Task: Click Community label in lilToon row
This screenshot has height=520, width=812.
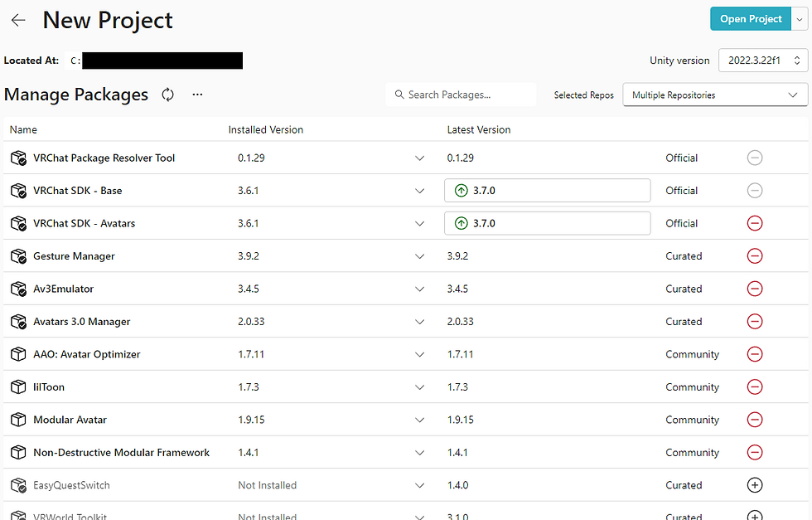Action: (x=692, y=386)
